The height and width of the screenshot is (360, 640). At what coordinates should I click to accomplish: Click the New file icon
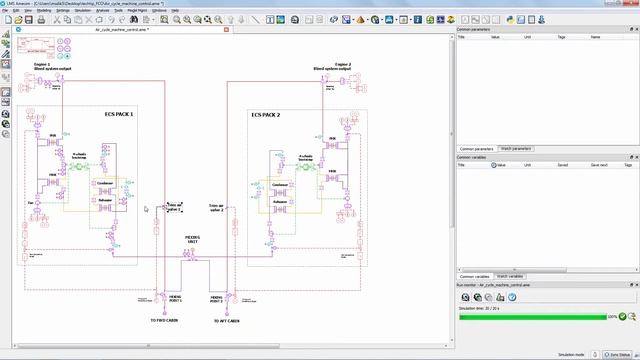coord(8,20)
